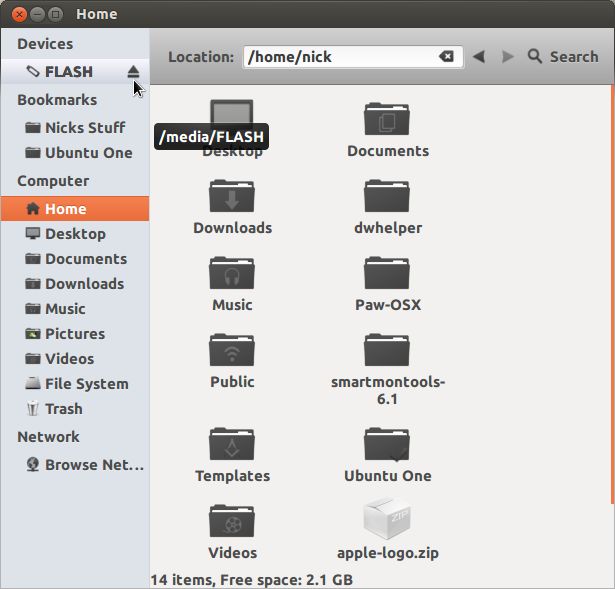Viewport: 615px width, 589px height.
Task: Select the apple-logo.zip archive icon
Action: pyautogui.click(x=387, y=518)
